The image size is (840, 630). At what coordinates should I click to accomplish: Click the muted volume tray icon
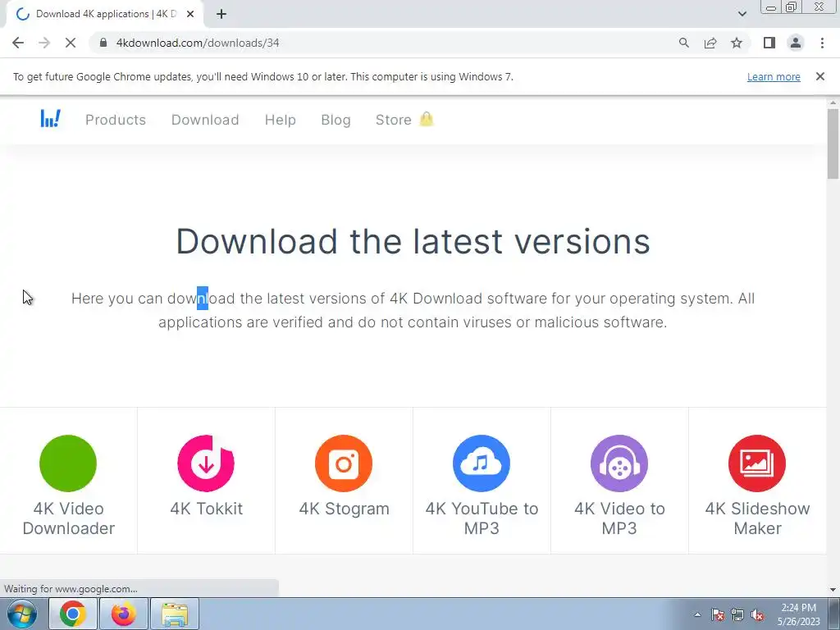point(757,614)
